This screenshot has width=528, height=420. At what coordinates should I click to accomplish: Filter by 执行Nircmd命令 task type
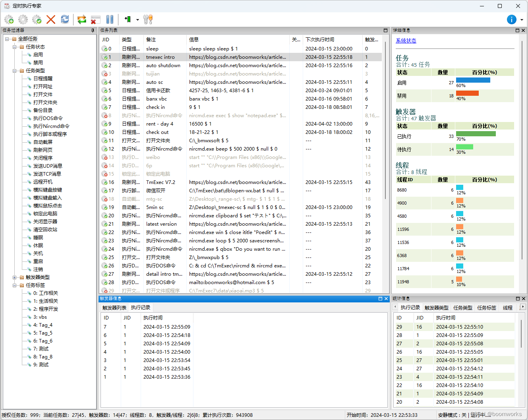(51, 126)
